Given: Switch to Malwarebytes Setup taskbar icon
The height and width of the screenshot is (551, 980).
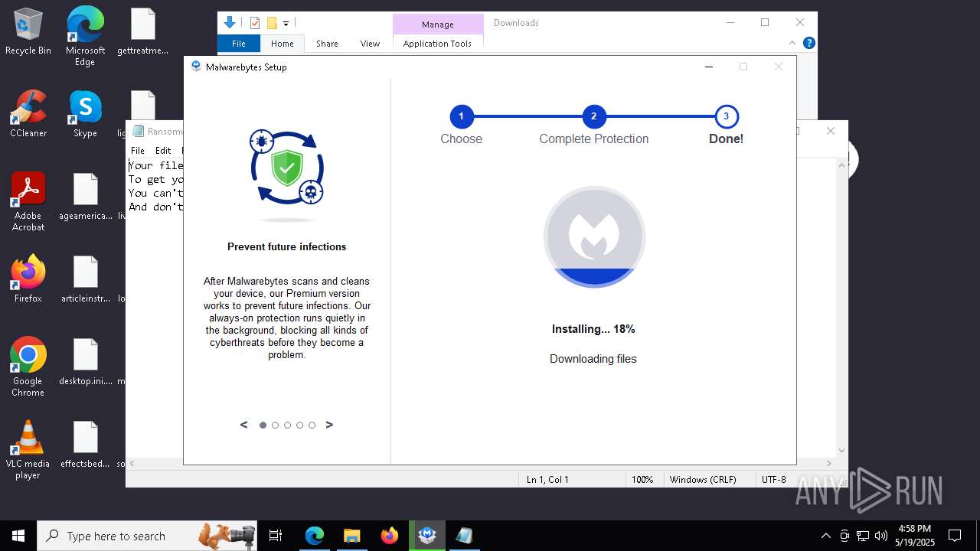Looking at the screenshot, I should tap(427, 536).
